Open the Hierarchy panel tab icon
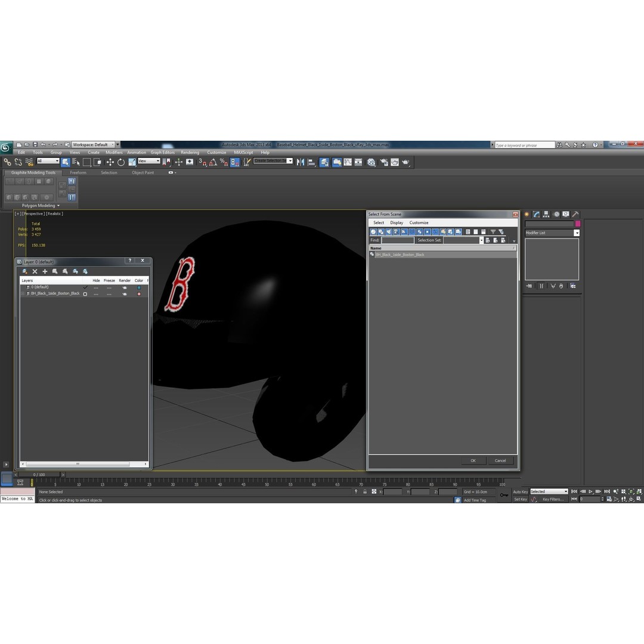 (546, 214)
